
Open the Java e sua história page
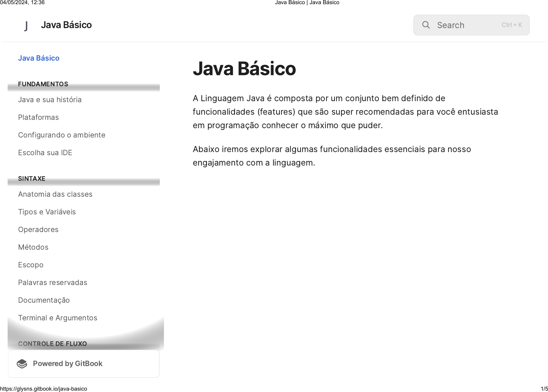click(x=50, y=100)
